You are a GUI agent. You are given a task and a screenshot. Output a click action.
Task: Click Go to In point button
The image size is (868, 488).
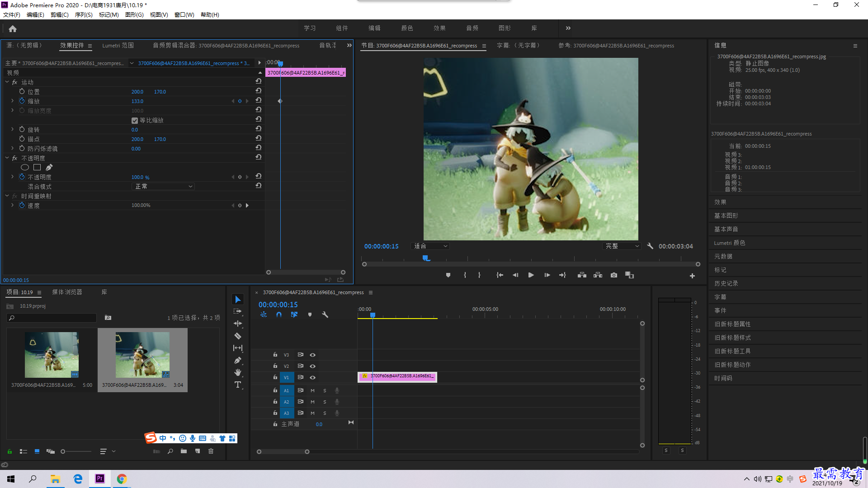500,275
